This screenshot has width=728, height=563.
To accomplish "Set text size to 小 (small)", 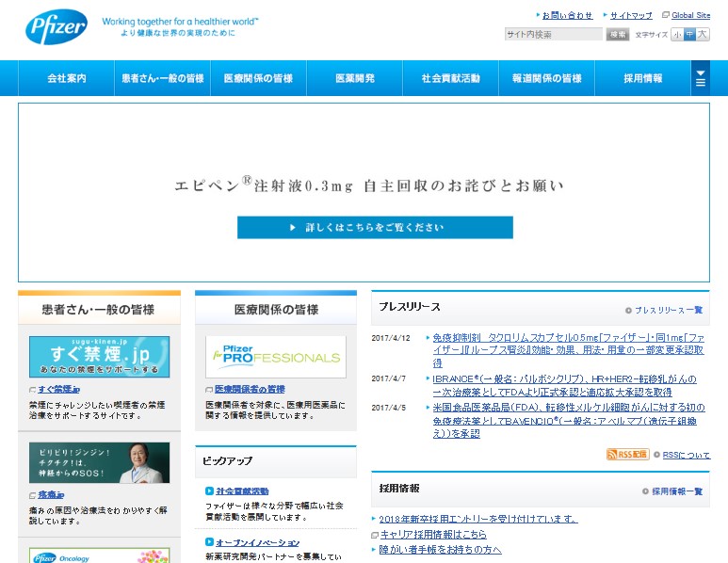I will [677, 34].
